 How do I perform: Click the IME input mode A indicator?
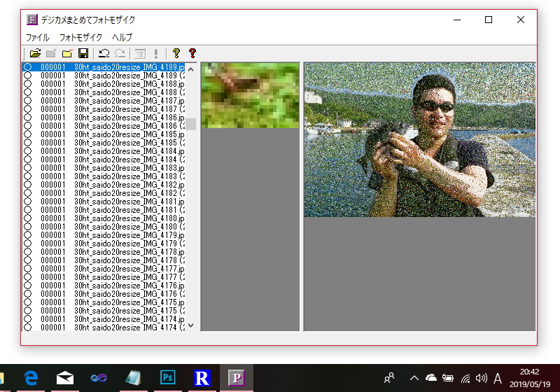498,378
